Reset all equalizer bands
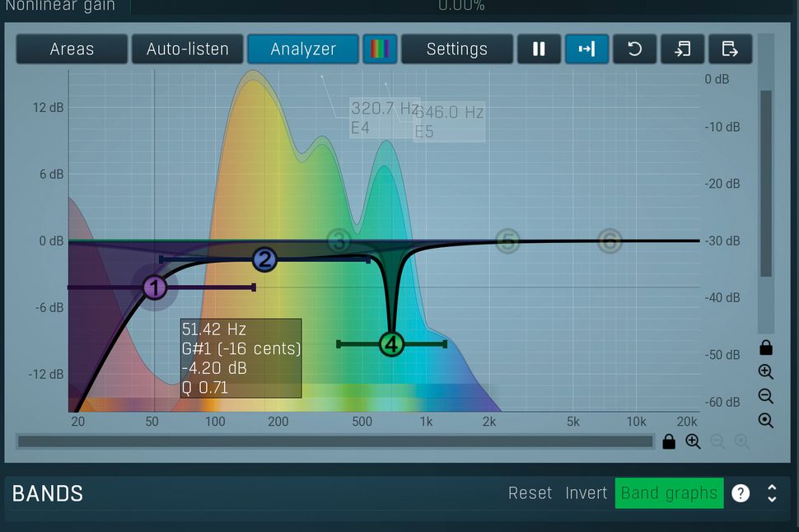 pos(530,492)
